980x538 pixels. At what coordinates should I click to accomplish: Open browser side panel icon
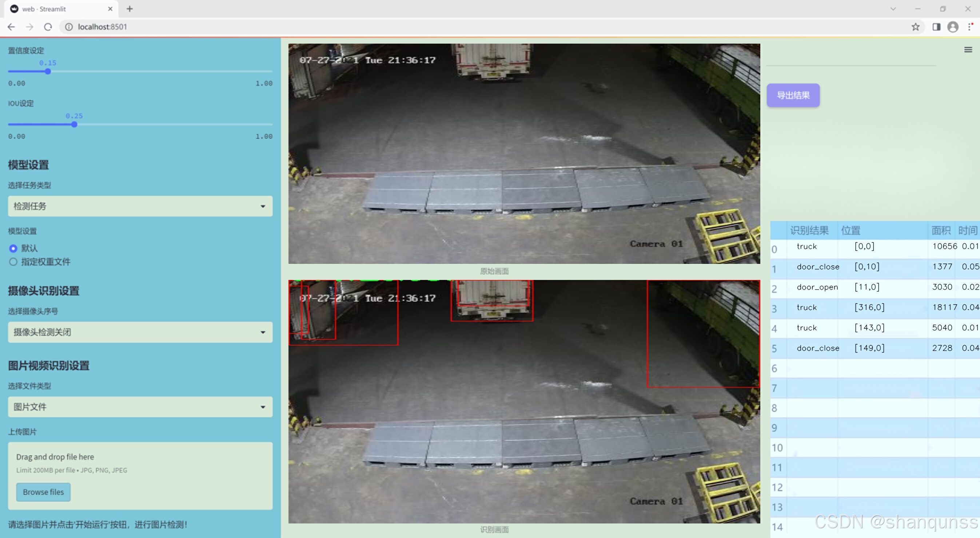pos(936,27)
